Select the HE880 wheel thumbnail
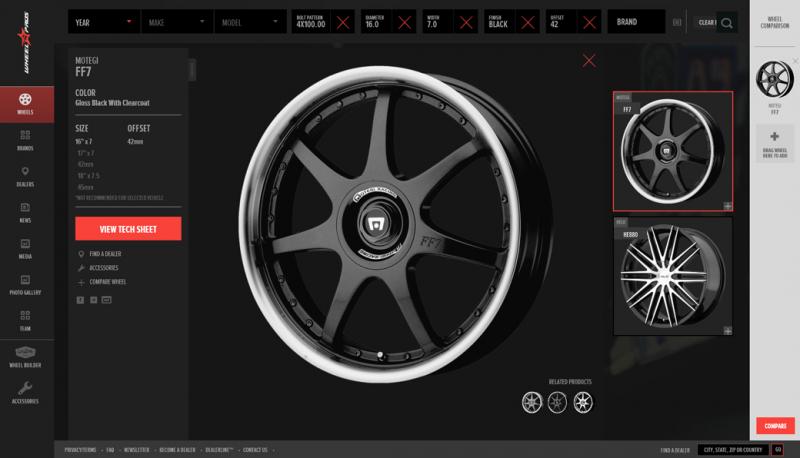The image size is (800, 458). coord(673,276)
